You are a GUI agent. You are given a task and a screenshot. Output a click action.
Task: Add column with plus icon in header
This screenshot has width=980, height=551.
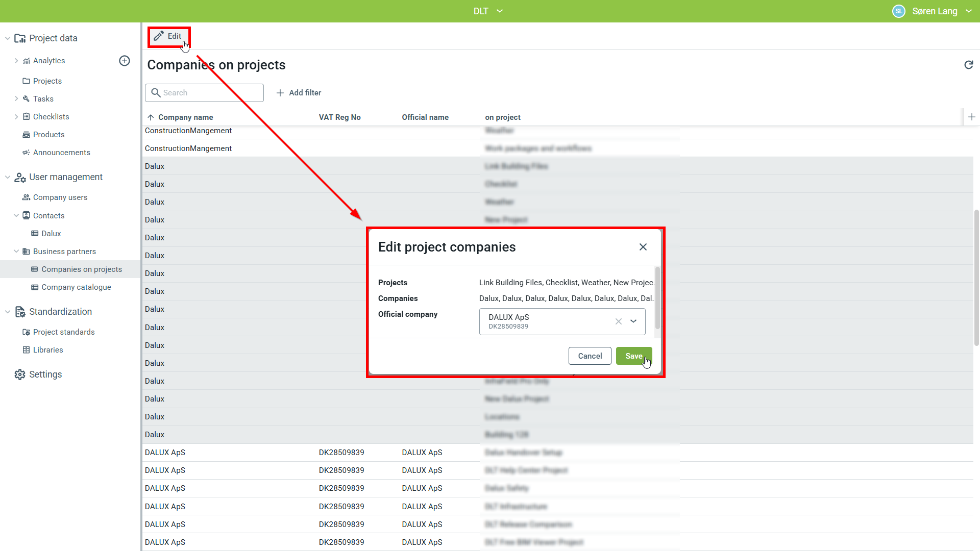click(971, 117)
